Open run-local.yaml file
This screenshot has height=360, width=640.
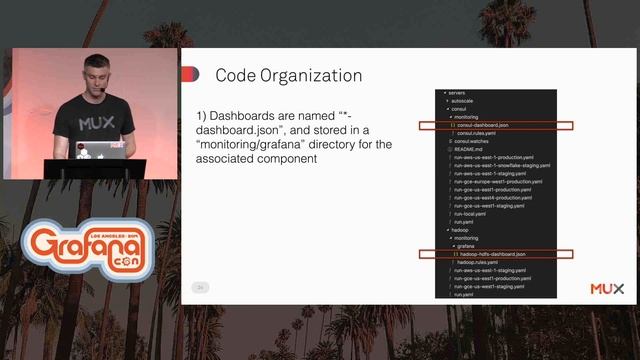coord(470,214)
